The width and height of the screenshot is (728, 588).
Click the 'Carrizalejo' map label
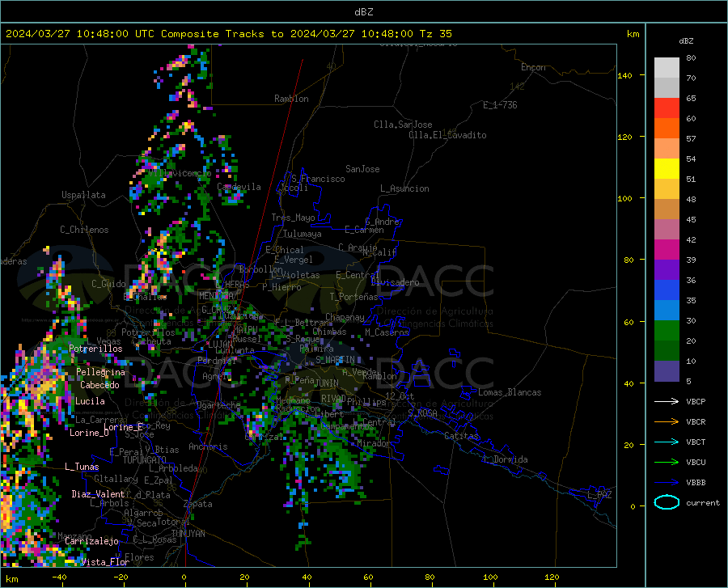[x=92, y=541]
